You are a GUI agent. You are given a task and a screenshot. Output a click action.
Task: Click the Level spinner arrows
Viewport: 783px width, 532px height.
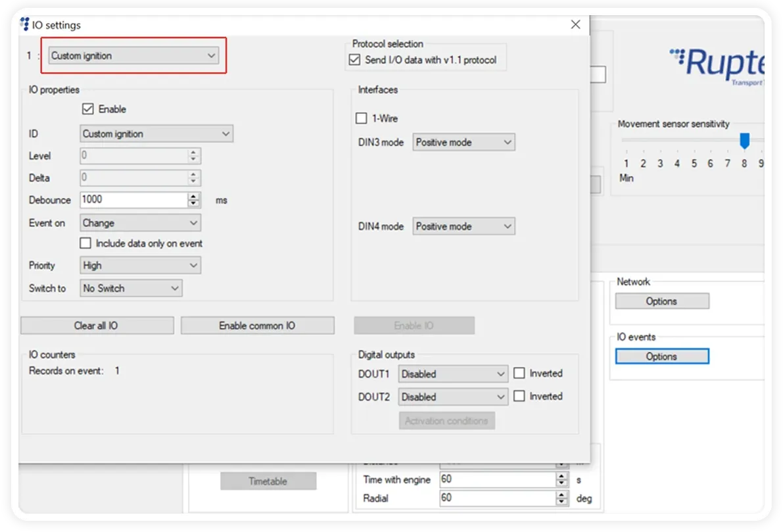pos(194,156)
